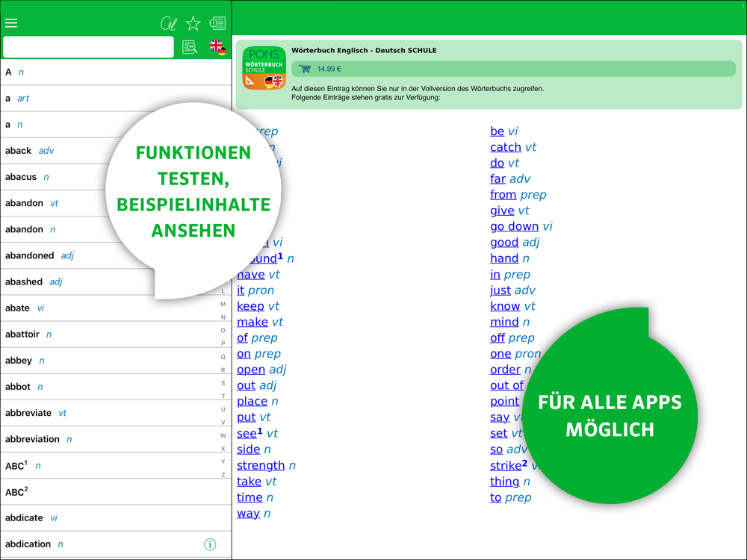Image resolution: width=747 pixels, height=560 pixels.
Task: Follow the 'have' link
Action: tap(250, 274)
